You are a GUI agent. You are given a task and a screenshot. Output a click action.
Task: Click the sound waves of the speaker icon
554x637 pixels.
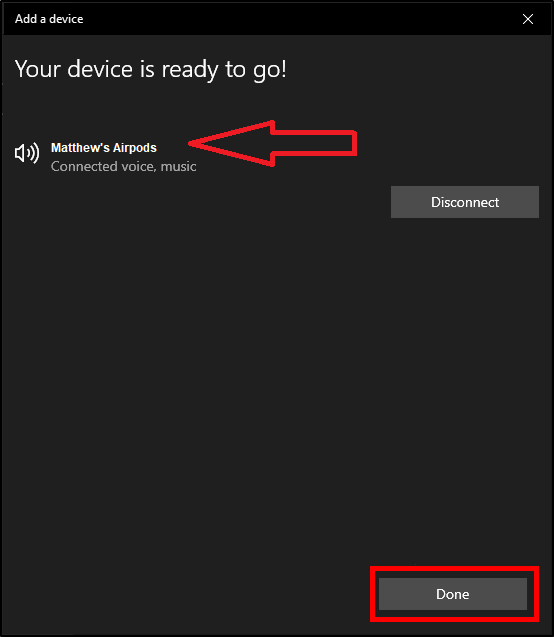click(x=33, y=153)
